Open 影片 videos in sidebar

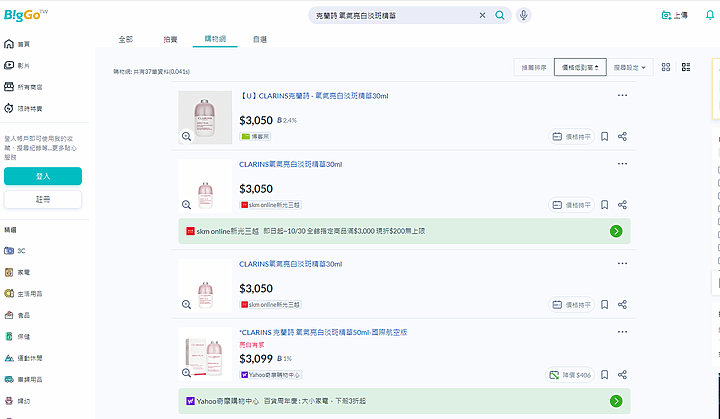point(17,66)
